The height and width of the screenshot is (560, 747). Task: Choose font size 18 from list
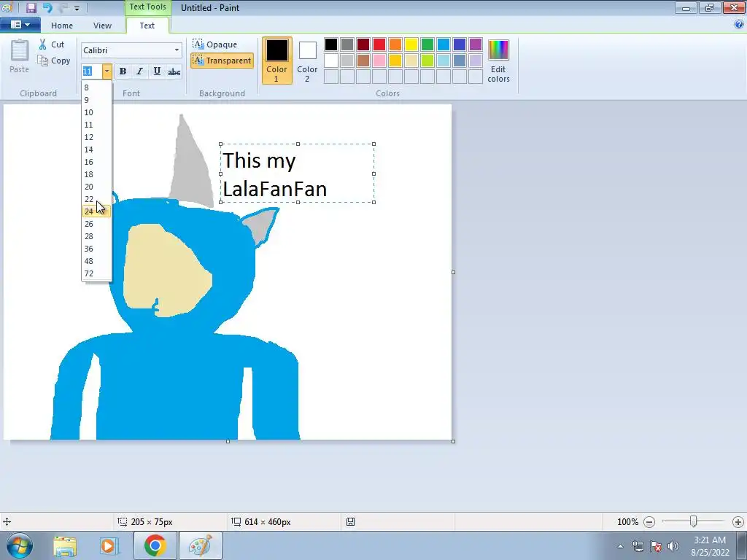(97, 174)
